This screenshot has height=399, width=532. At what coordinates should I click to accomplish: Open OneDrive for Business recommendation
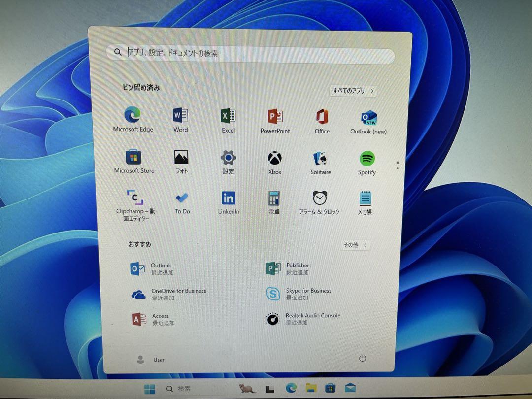tap(168, 294)
